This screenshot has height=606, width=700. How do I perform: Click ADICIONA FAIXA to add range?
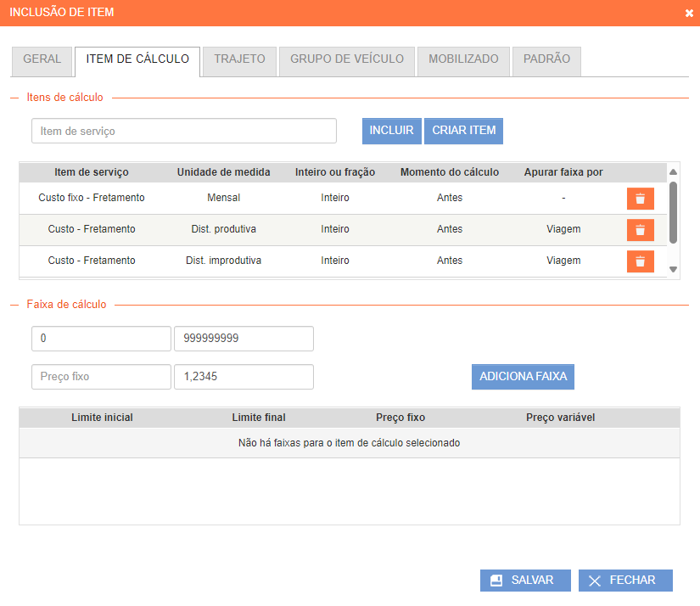(x=523, y=377)
